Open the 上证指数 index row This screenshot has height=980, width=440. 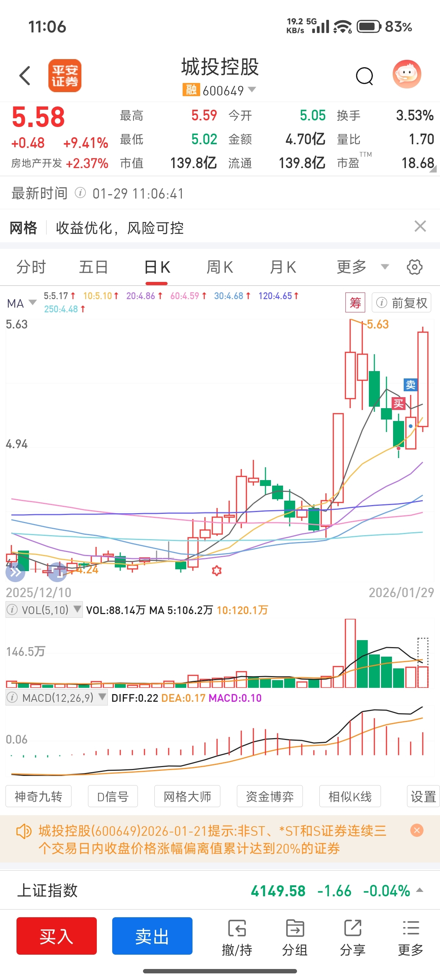click(220, 890)
